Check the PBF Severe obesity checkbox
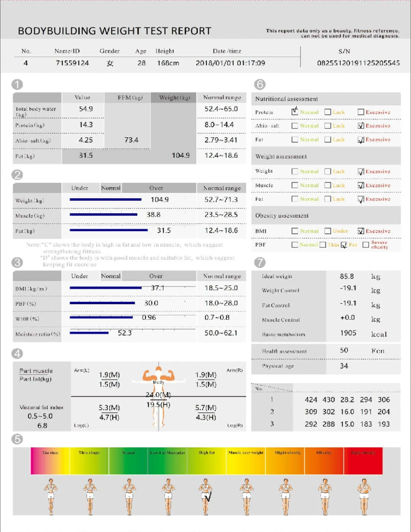The image size is (411, 532). pyautogui.click(x=366, y=245)
